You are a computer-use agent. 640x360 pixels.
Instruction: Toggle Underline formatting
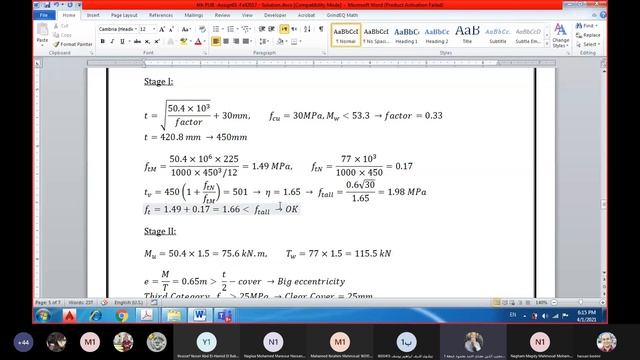(x=122, y=41)
